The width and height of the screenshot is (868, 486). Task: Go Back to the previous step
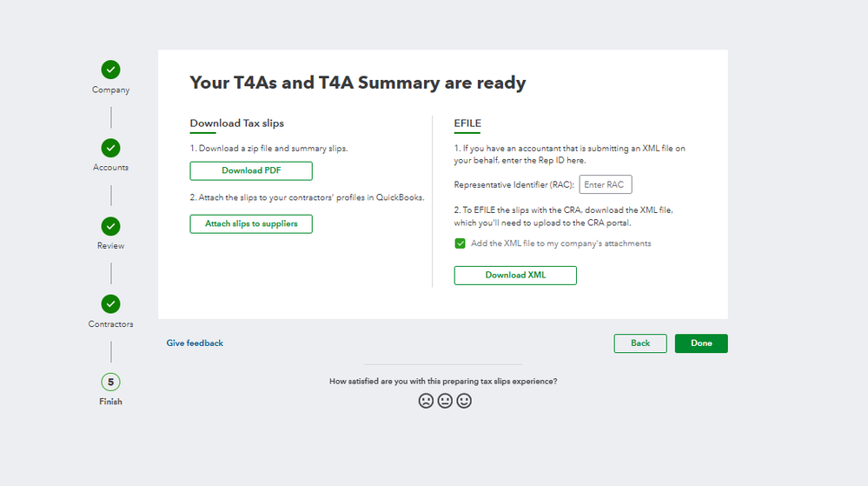(x=640, y=343)
